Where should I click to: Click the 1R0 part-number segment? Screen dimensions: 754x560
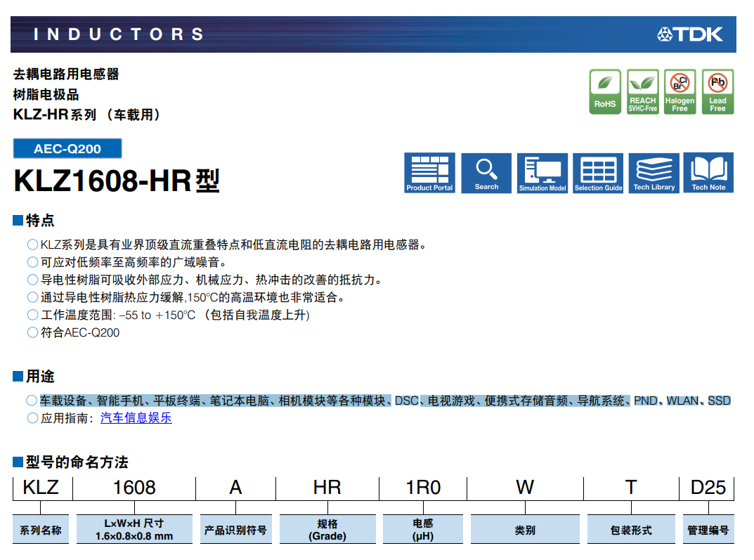(x=423, y=488)
